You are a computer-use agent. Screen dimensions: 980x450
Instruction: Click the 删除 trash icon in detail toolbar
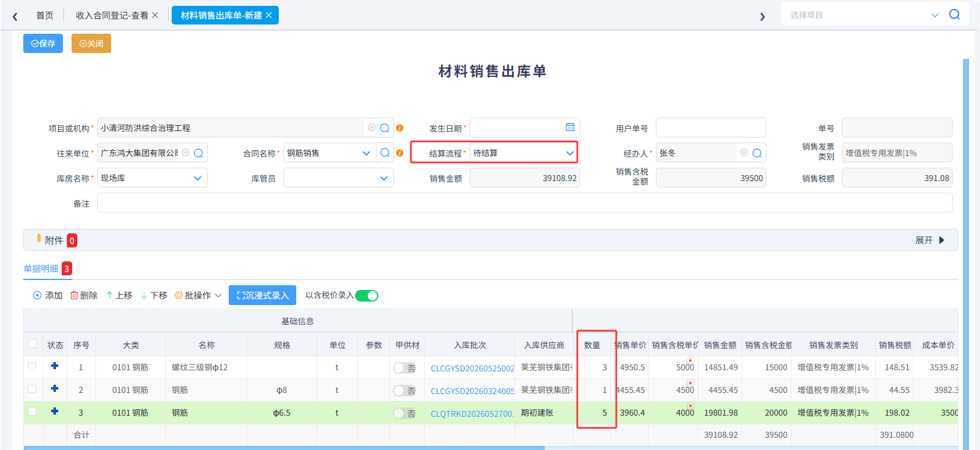pos(74,295)
